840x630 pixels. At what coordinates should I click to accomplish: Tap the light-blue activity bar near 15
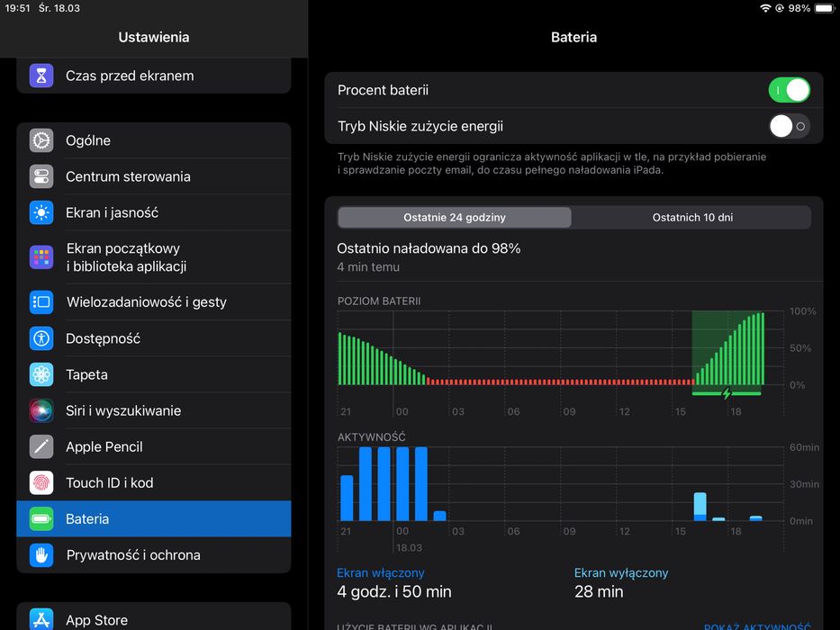(700, 506)
